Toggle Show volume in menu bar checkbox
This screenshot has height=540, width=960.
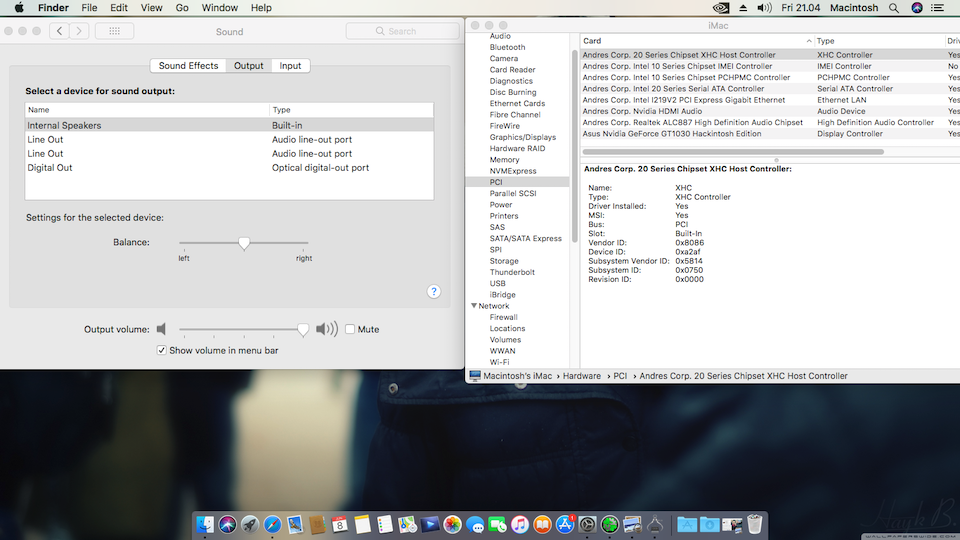click(162, 350)
